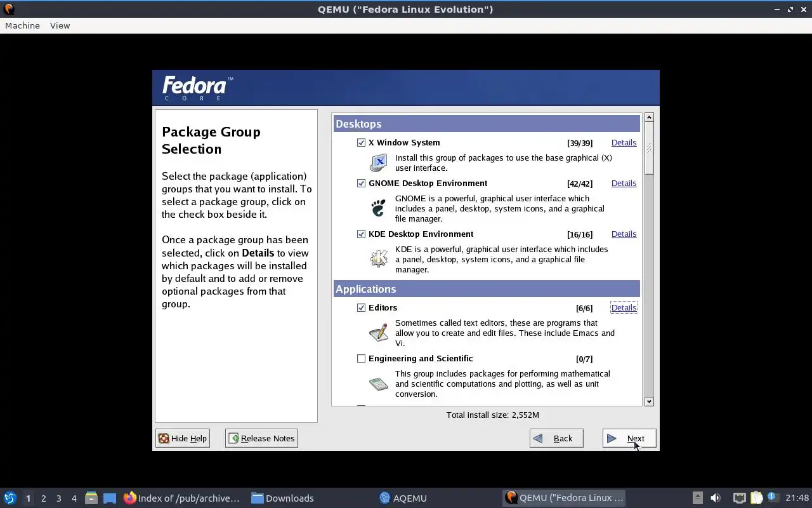This screenshot has height=508, width=812.
Task: Click the update notifier tray icon
Action: point(773,497)
